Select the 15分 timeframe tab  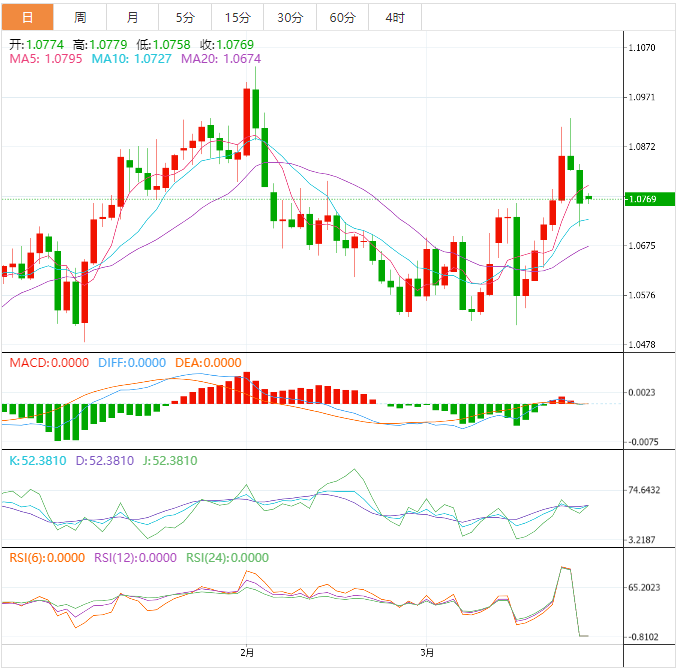tap(238, 17)
